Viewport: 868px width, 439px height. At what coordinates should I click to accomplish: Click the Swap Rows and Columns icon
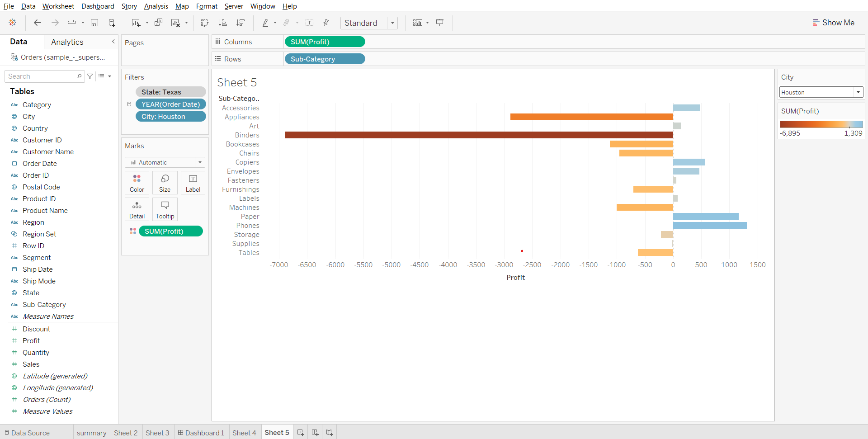[x=205, y=23]
